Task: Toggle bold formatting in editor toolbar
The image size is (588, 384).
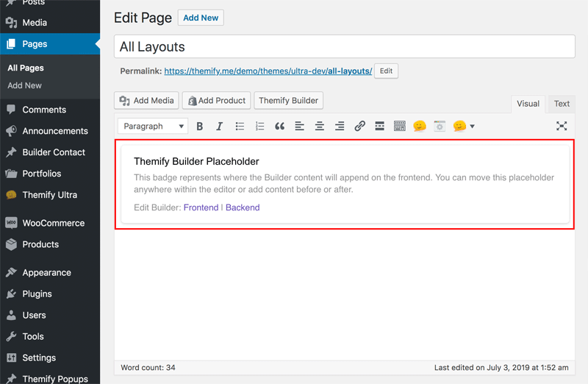Action: point(199,126)
